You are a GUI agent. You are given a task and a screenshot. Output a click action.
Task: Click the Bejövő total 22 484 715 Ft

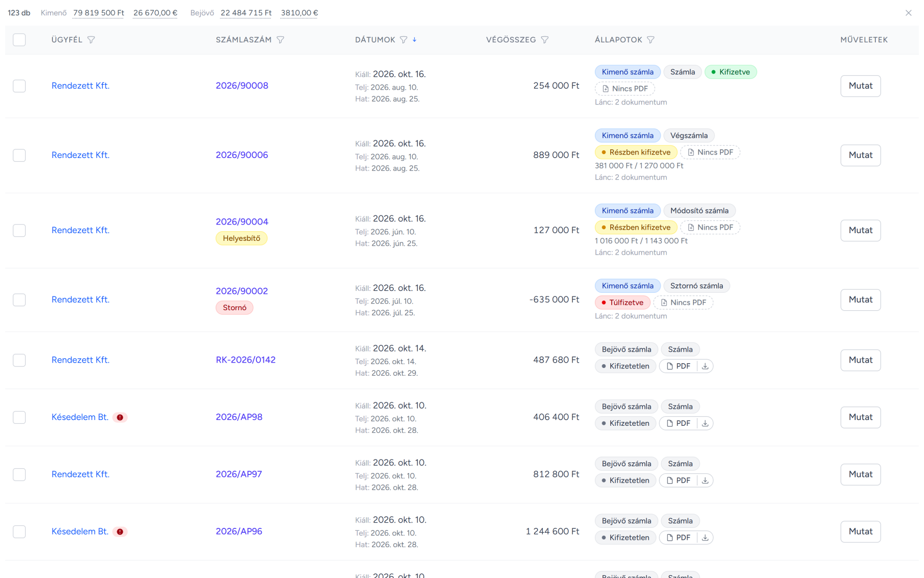click(x=246, y=13)
